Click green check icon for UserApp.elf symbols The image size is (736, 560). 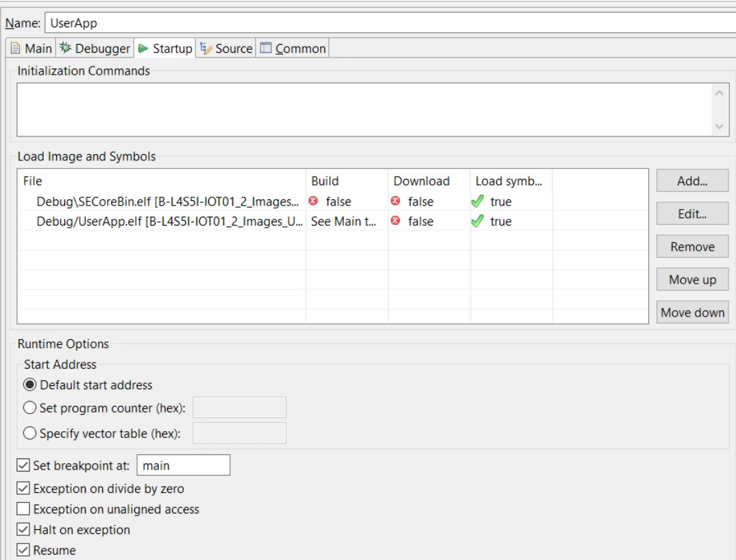[478, 221]
